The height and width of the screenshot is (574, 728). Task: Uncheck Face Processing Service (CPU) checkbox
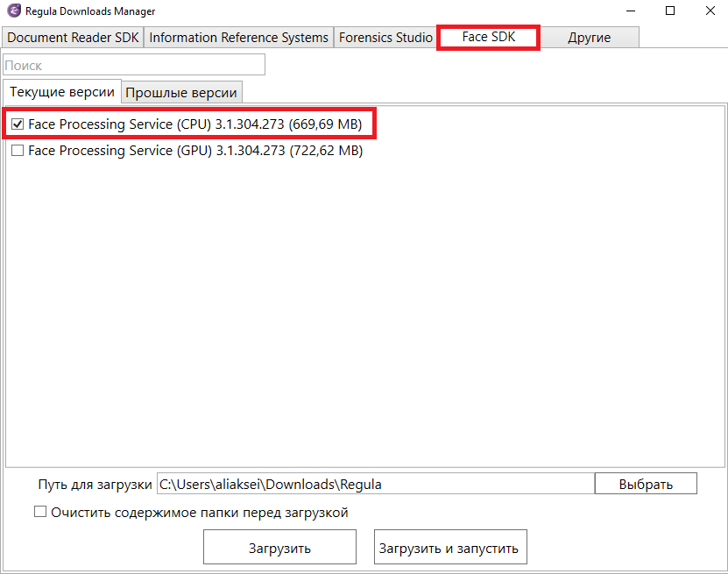point(18,124)
